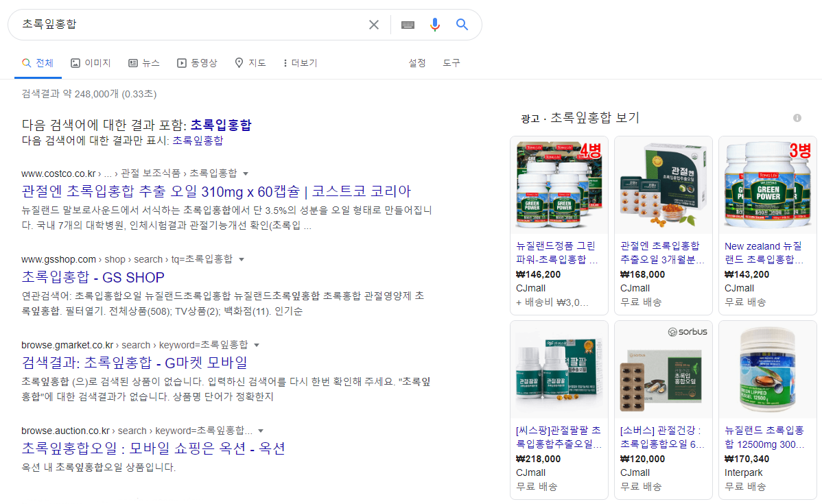Viewport: 822px width, 504px height.
Task: Open the 초록입홍합 - GS SHOP result
Action: pyautogui.click(x=93, y=277)
